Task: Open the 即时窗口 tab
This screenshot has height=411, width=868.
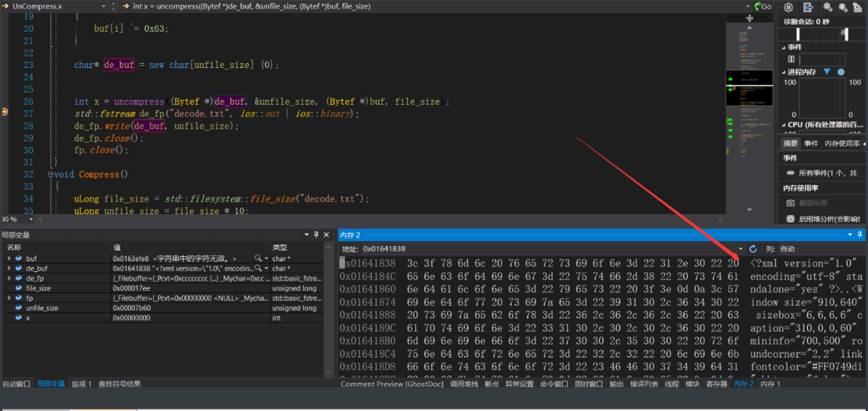Action: pos(589,384)
